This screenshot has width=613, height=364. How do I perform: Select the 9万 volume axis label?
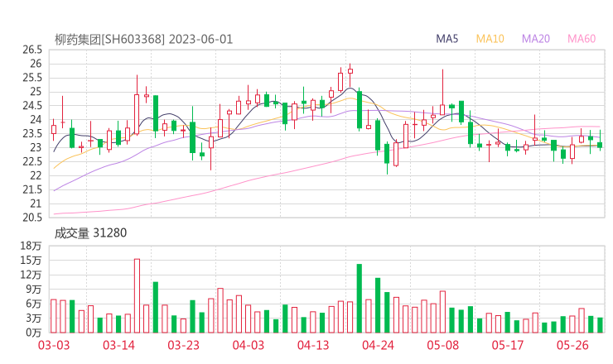click(x=34, y=290)
